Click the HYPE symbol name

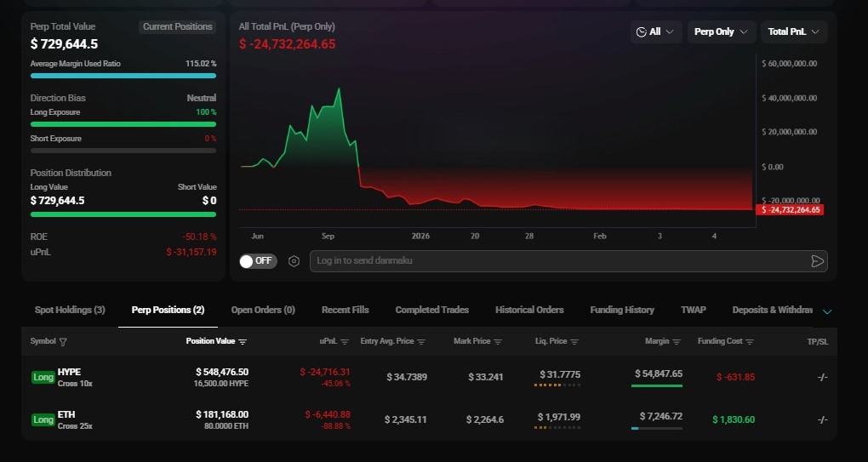[69, 372]
